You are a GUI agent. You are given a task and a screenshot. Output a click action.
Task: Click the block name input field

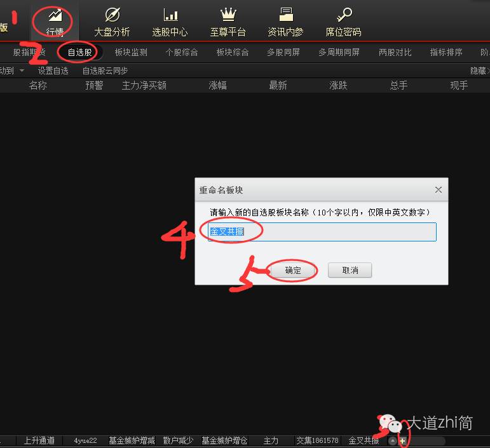tap(322, 232)
